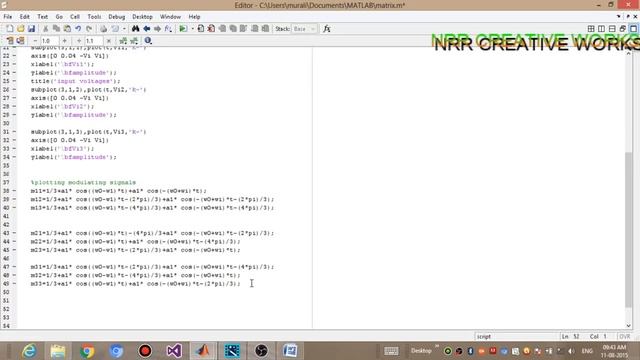Clear all breakpoints icon with red X

click(211, 29)
